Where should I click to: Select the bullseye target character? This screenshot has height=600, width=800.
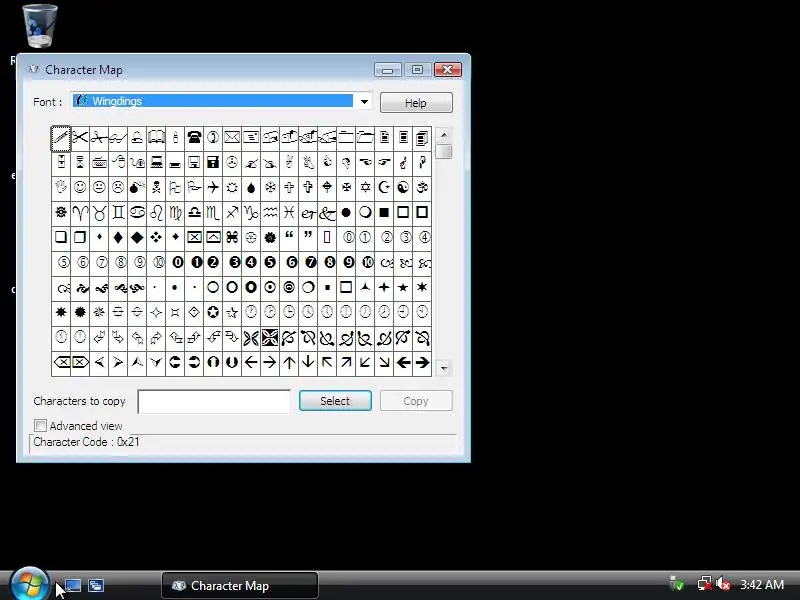pyautogui.click(x=289, y=287)
